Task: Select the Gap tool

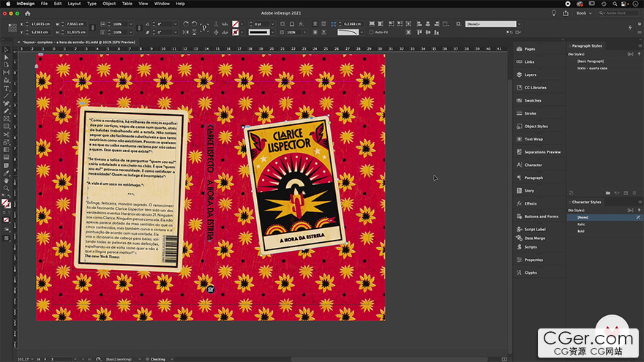Action: point(6,72)
